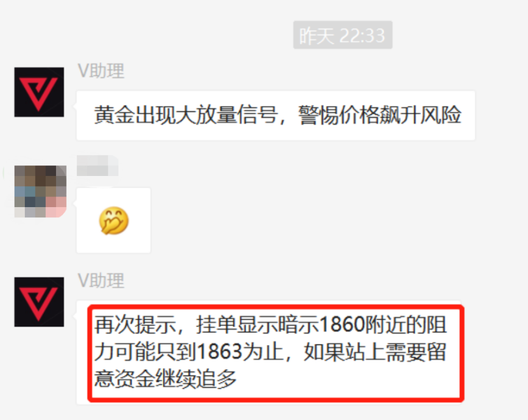Click the V助理 sender name above the 1860 message
The image size is (528, 420).
tap(101, 280)
